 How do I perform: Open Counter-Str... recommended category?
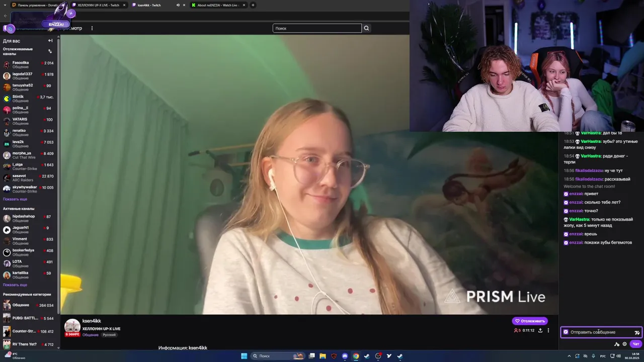pyautogui.click(x=28, y=331)
